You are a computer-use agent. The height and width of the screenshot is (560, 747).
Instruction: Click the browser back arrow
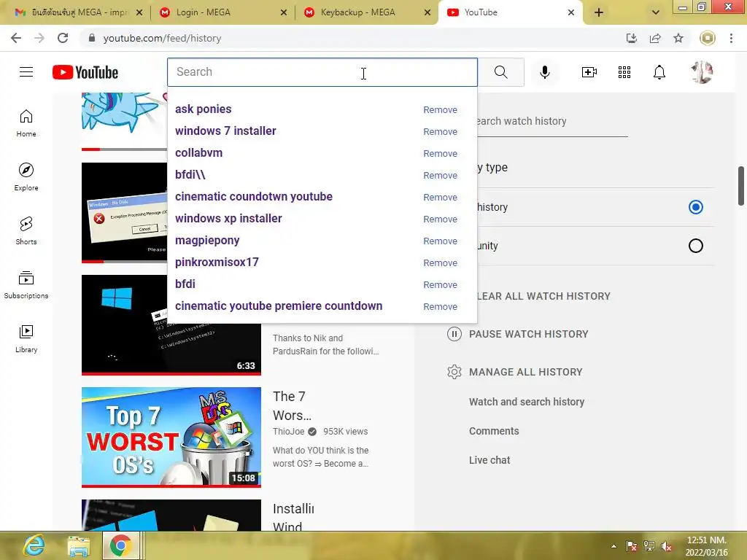coord(16,38)
